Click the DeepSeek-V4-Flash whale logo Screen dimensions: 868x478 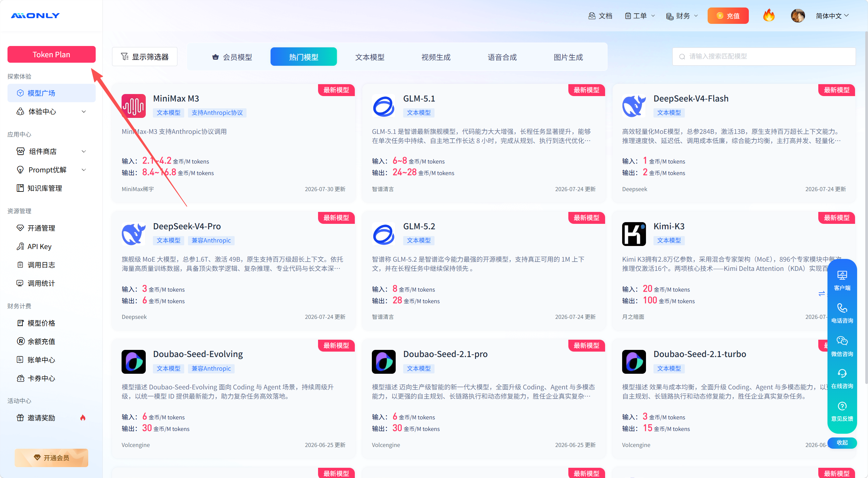634,106
